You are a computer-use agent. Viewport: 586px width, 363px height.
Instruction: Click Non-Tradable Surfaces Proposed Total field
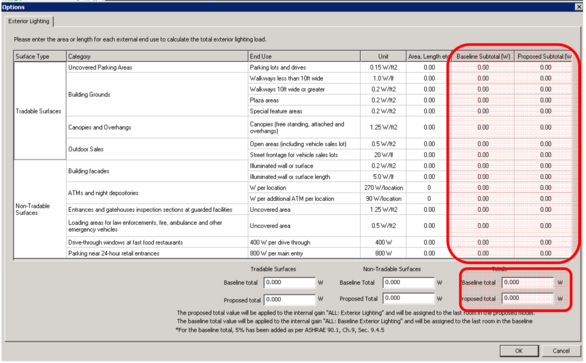pos(408,298)
